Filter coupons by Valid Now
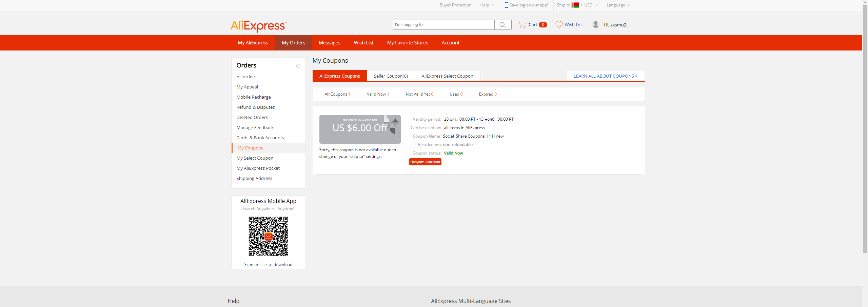Screen dimensions: 868x307 pos(378,94)
